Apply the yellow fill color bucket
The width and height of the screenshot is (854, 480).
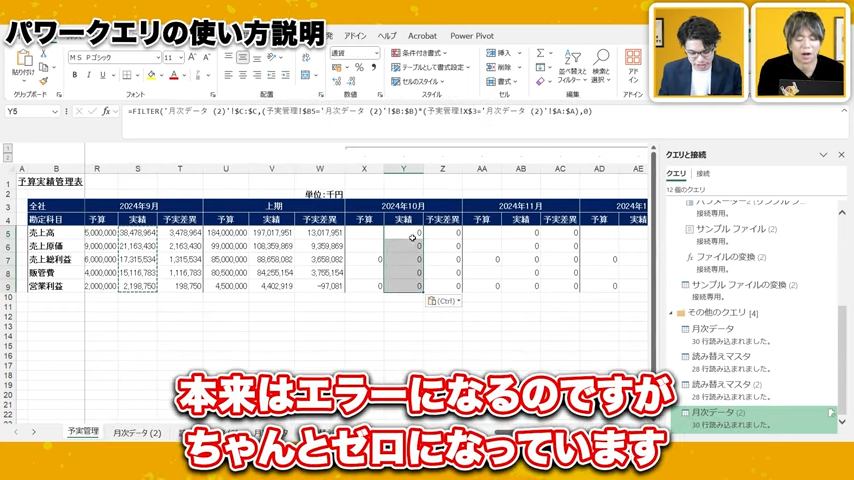pyautogui.click(x=151, y=75)
